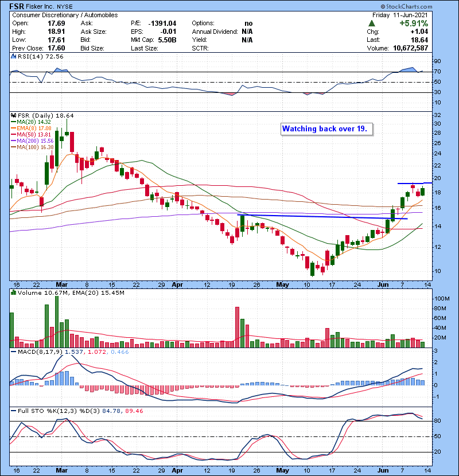Click the Prev Close value 17.60
This screenshot has height=476, width=459.
click(56, 48)
